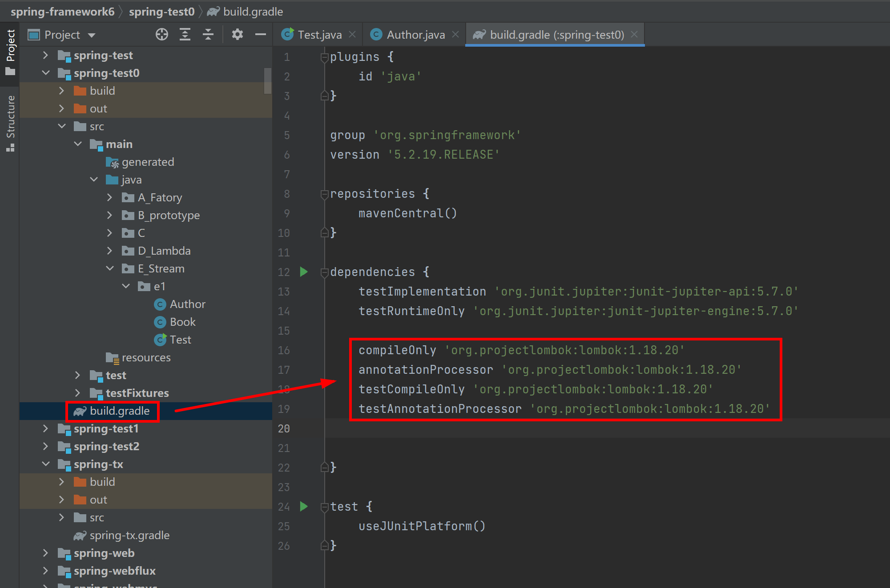Click spring-test0 in the breadcrumb path
The image size is (890, 588).
161,12
